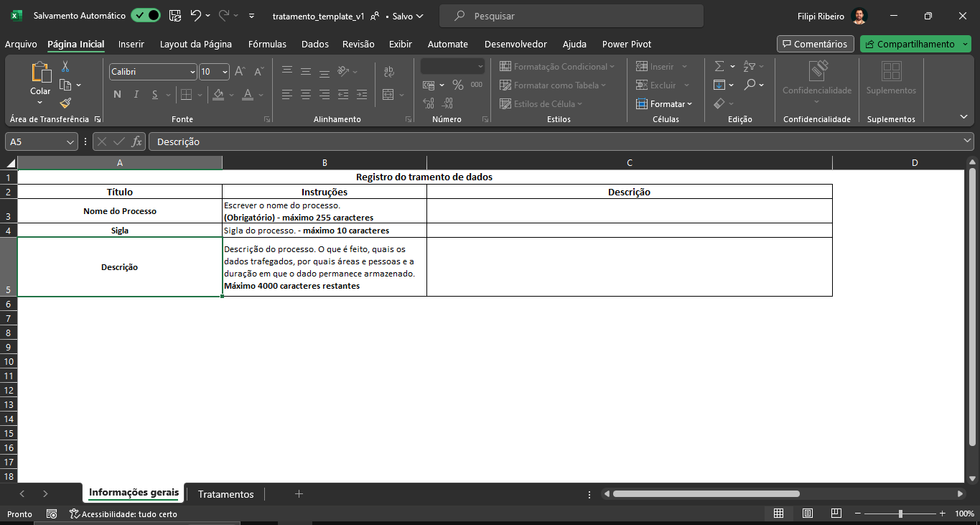Viewport: 980px width, 525px height.
Task: Click the zoom slider handle
Action: [x=900, y=514]
